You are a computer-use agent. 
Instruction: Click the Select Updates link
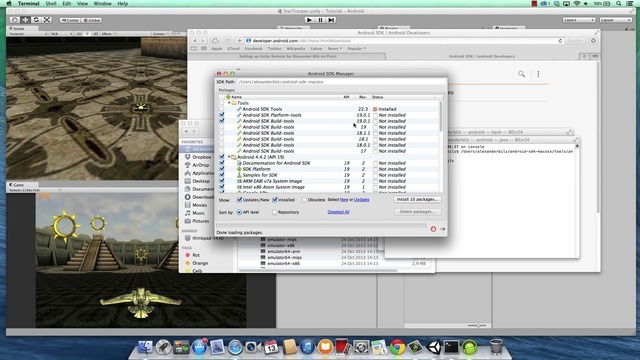click(362, 200)
